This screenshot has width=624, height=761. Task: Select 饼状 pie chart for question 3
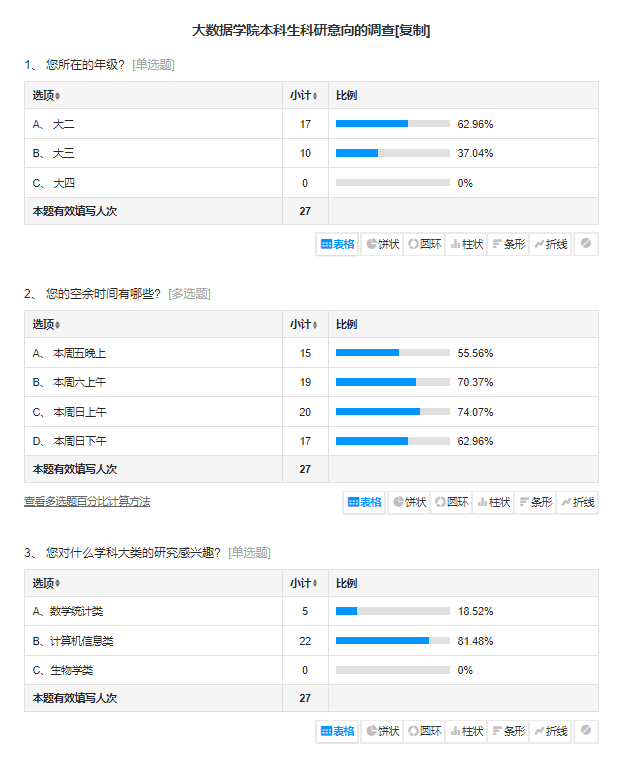[382, 731]
